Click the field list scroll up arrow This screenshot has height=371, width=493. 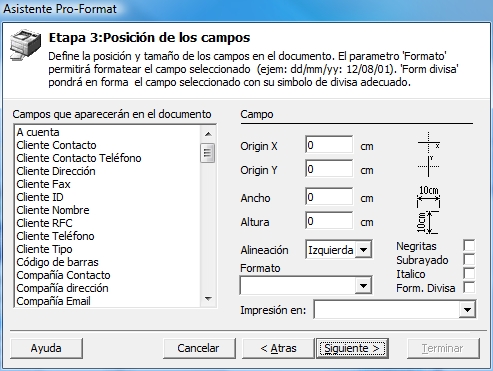(x=208, y=134)
